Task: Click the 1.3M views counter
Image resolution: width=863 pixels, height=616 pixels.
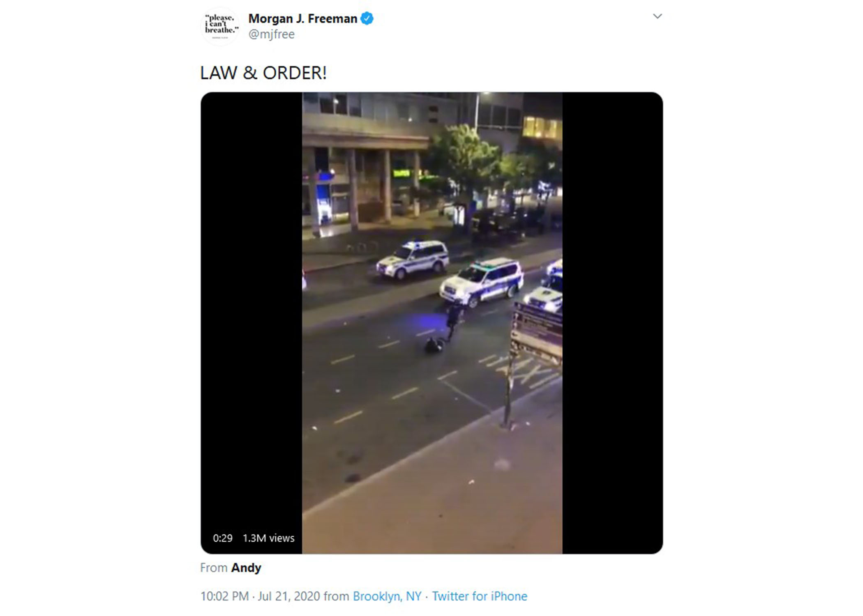Action: pyautogui.click(x=268, y=538)
